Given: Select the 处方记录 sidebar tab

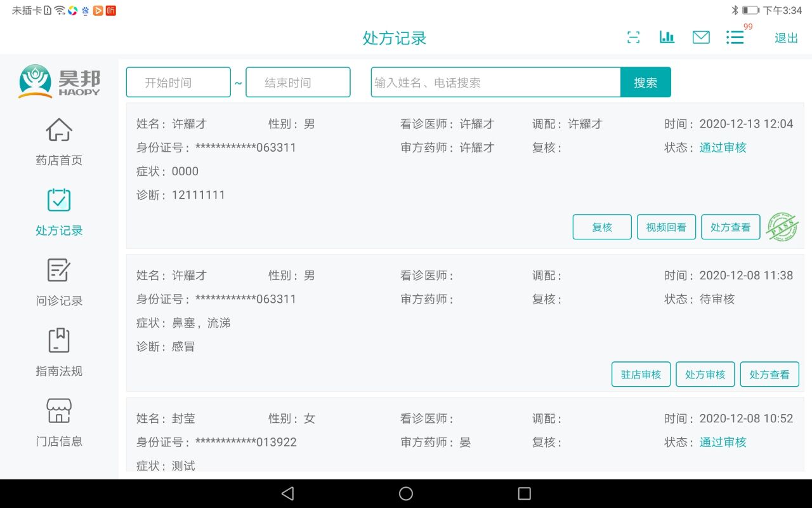Looking at the screenshot, I should (x=59, y=212).
